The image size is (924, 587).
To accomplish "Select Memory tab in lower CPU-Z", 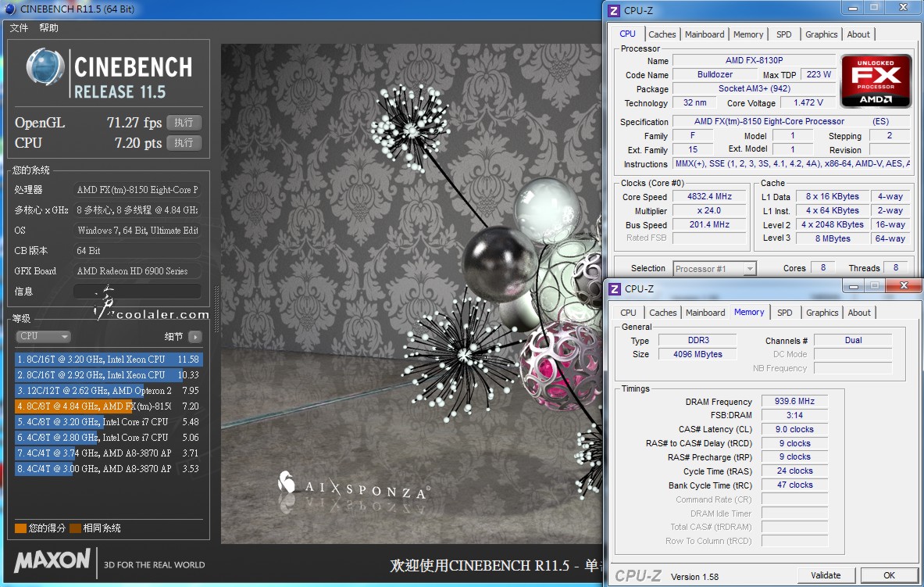I will 749,312.
